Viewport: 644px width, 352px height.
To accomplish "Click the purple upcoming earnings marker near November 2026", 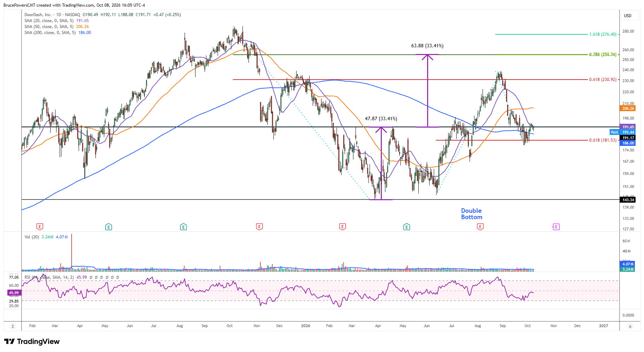I will 556,227.
